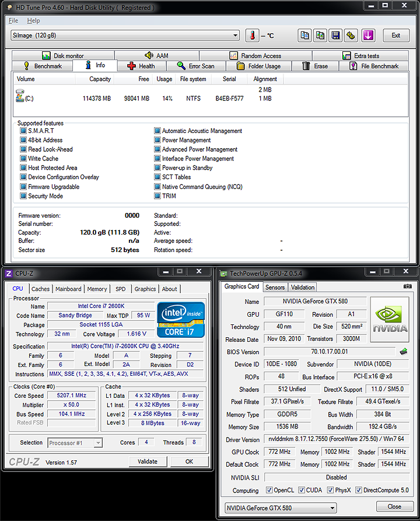Click the copy text to clipboard icon

click(x=304, y=35)
